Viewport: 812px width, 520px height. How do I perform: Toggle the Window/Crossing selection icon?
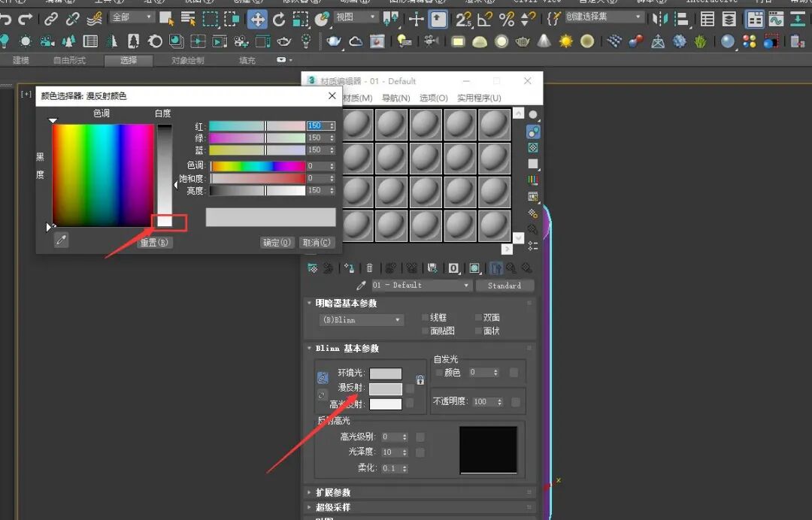[232, 20]
